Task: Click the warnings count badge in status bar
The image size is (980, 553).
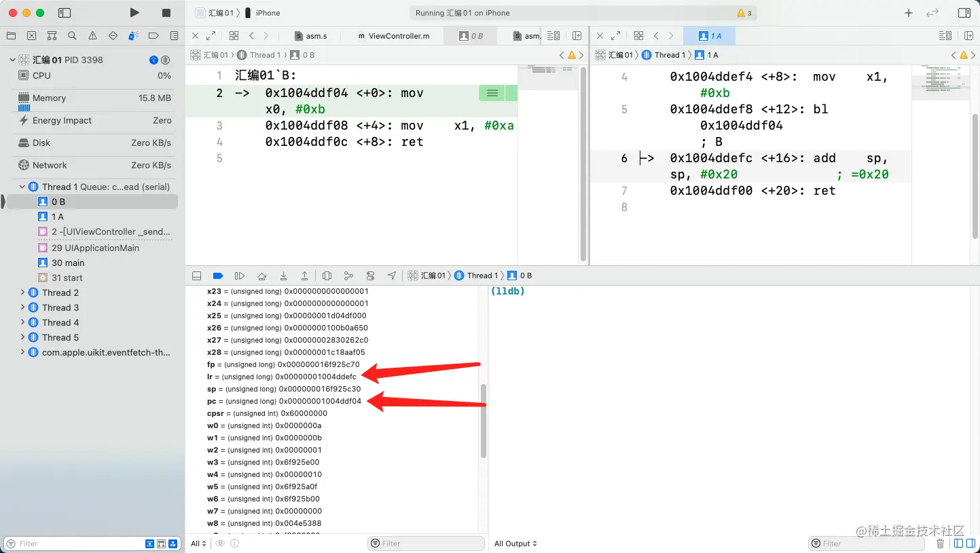Action: [744, 13]
